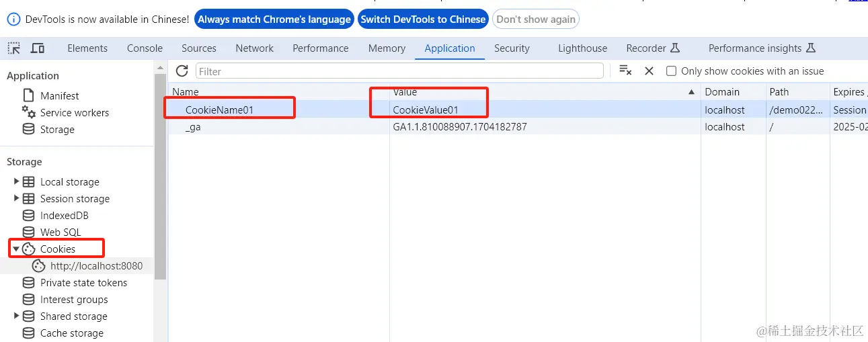The height and width of the screenshot is (342, 868).
Task: Click the sidebar vertical scrollbar
Action: click(x=160, y=176)
